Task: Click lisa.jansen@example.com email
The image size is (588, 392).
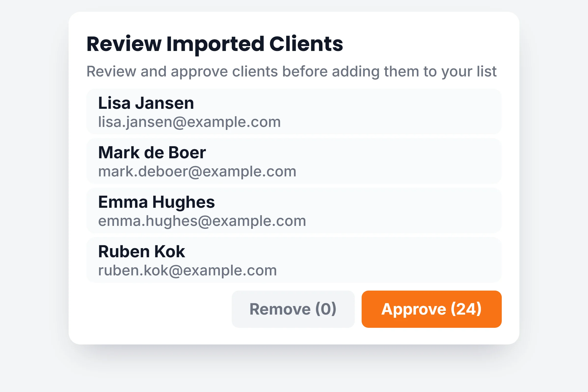Action: click(189, 122)
